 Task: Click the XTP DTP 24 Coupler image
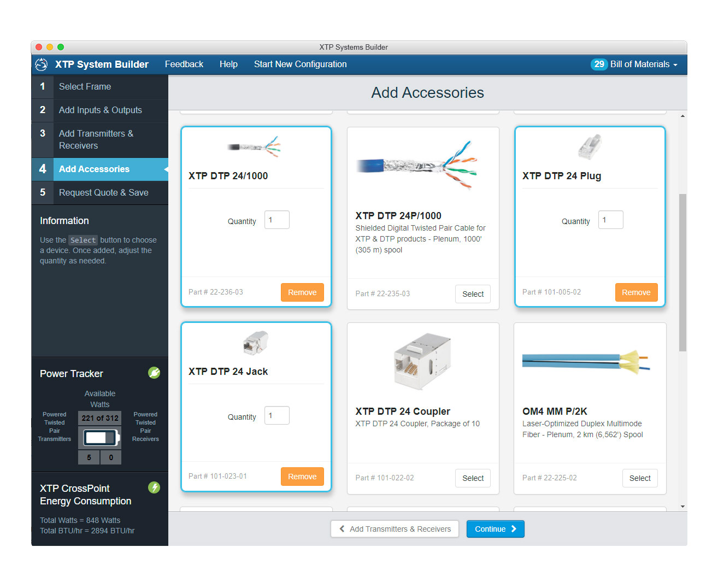[422, 361]
